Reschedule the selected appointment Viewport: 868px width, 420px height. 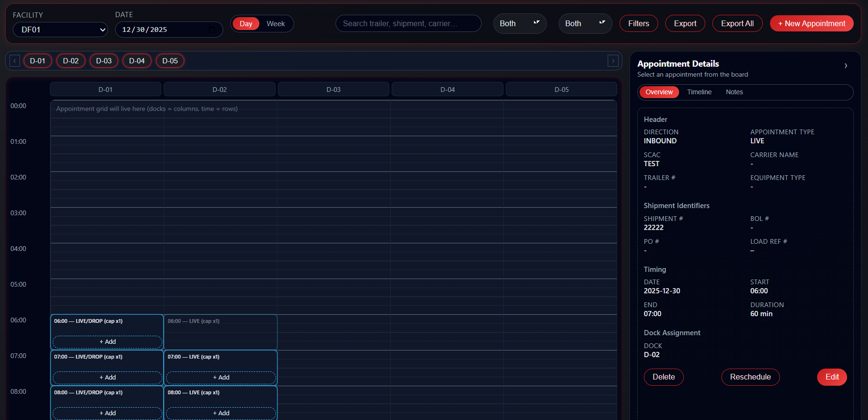point(750,377)
